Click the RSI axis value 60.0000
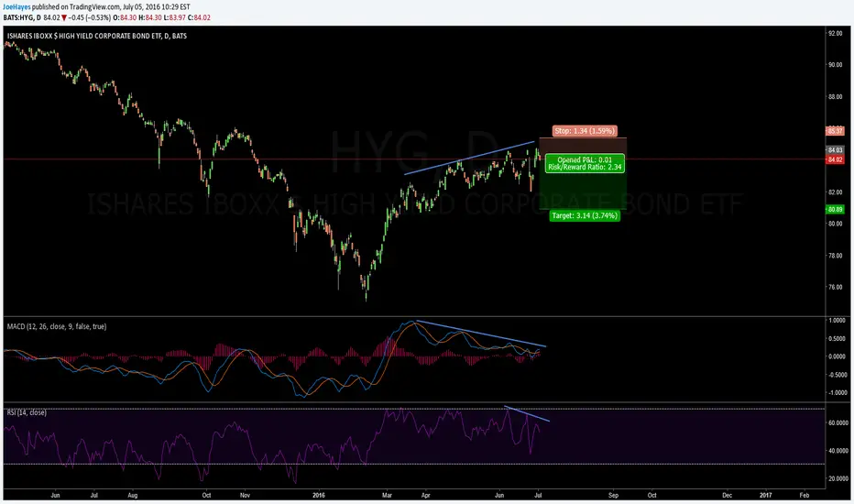 (838, 422)
